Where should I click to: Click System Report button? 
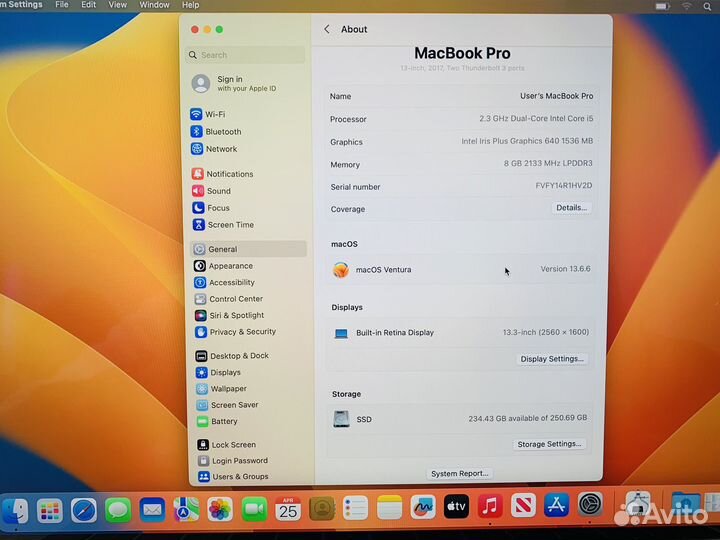(x=459, y=474)
